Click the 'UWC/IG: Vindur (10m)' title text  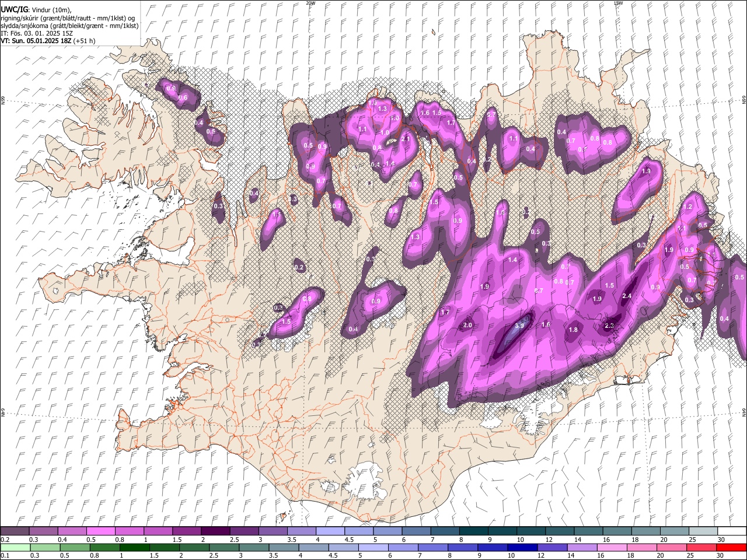pyautogui.click(x=36, y=10)
